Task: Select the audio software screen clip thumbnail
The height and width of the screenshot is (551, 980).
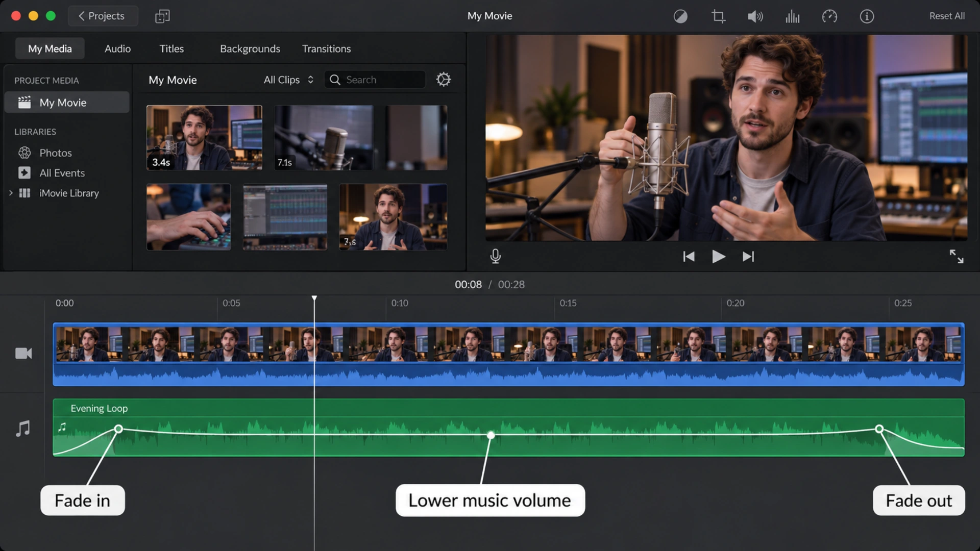Action: point(285,217)
